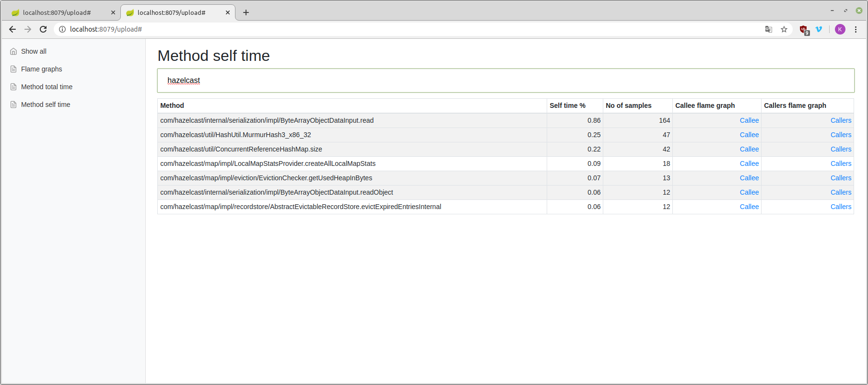The image size is (868, 385).
Task: Bookmark this page with the star icon
Action: 784,29
